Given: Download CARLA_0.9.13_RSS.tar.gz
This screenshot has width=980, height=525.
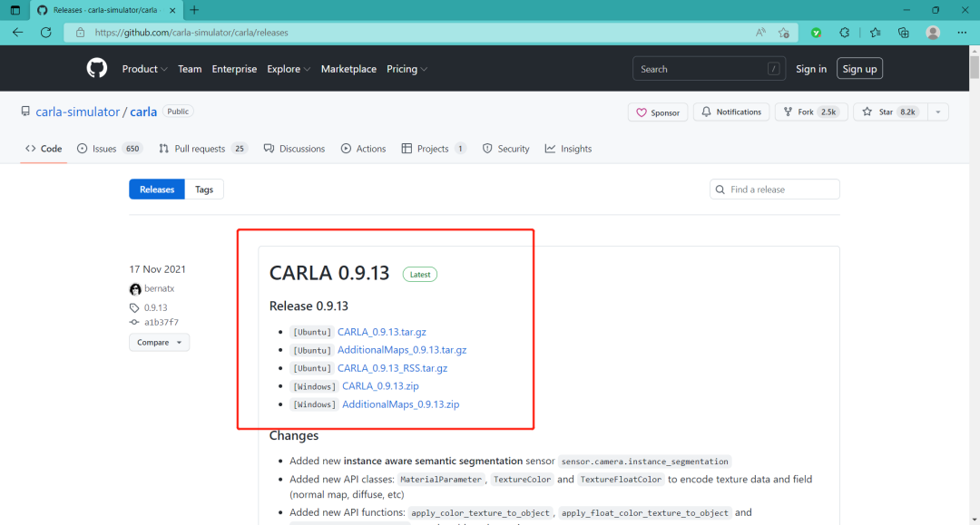Looking at the screenshot, I should point(393,368).
